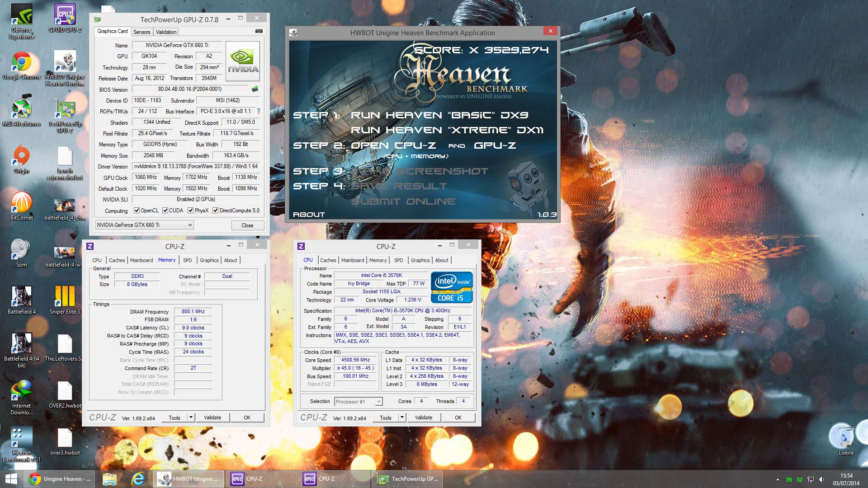Open Graphics tab in memory CPU-Z window
Screen dimensions: 868x488
click(209, 260)
